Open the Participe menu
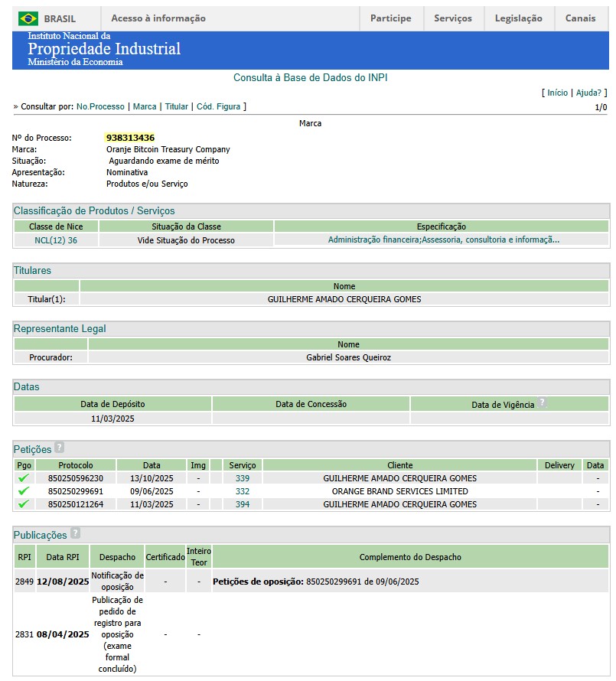 click(x=390, y=18)
